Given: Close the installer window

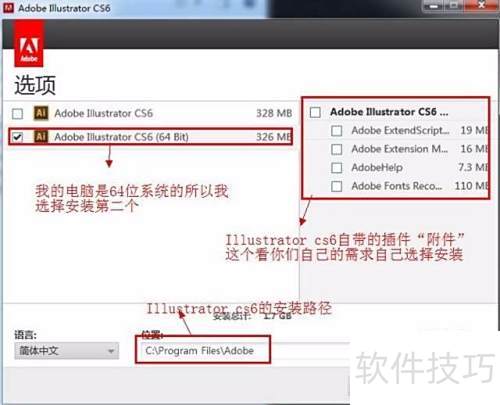Looking at the screenshot, I should click(x=481, y=5).
